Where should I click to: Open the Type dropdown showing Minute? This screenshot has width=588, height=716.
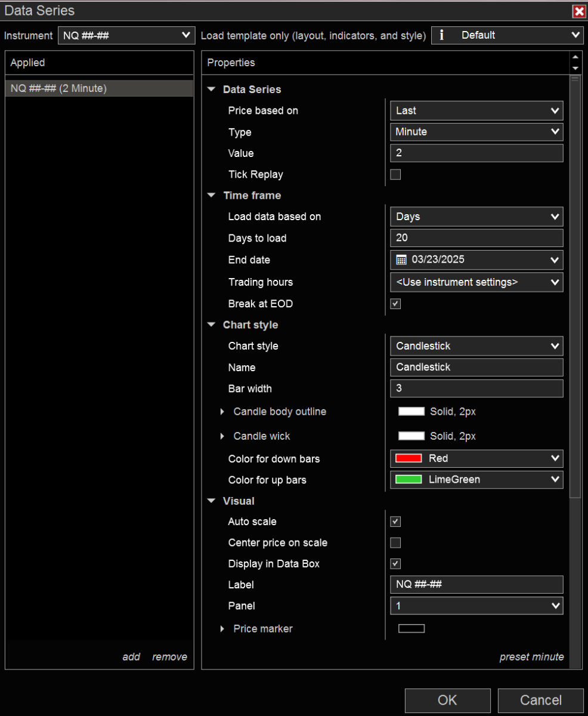pos(476,132)
